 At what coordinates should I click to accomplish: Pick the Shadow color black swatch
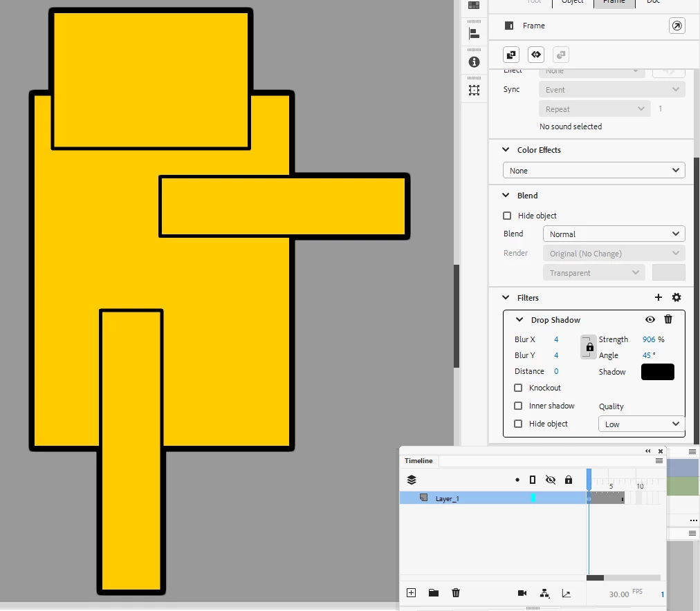click(x=658, y=372)
